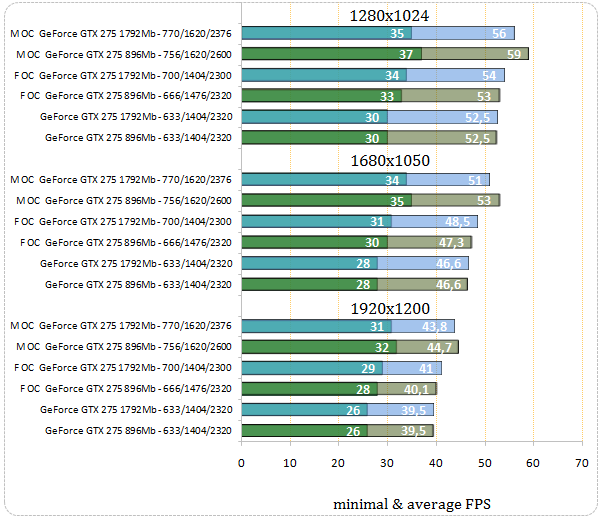Select 'F OC GeForce GTX 275 896Mb' label under 1680x1050
The image size is (601, 518).
pos(126,243)
